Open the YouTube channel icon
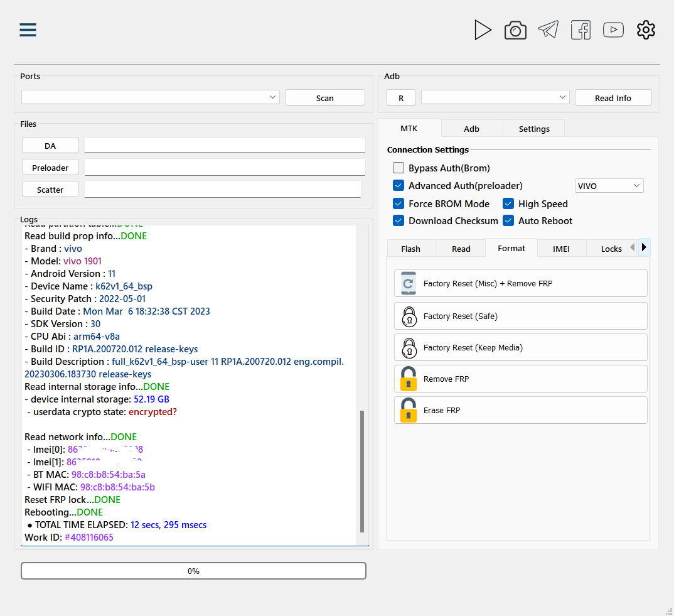The width and height of the screenshot is (674, 616). point(613,30)
